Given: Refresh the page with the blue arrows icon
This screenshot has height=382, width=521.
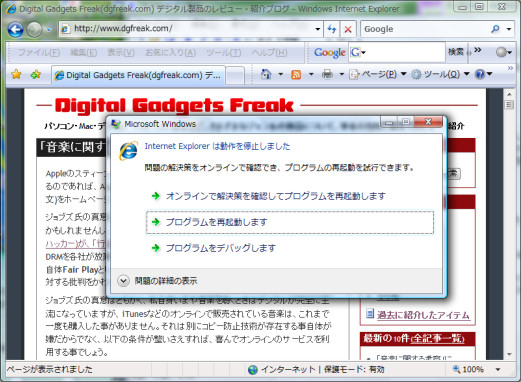Looking at the screenshot, I should (x=332, y=29).
